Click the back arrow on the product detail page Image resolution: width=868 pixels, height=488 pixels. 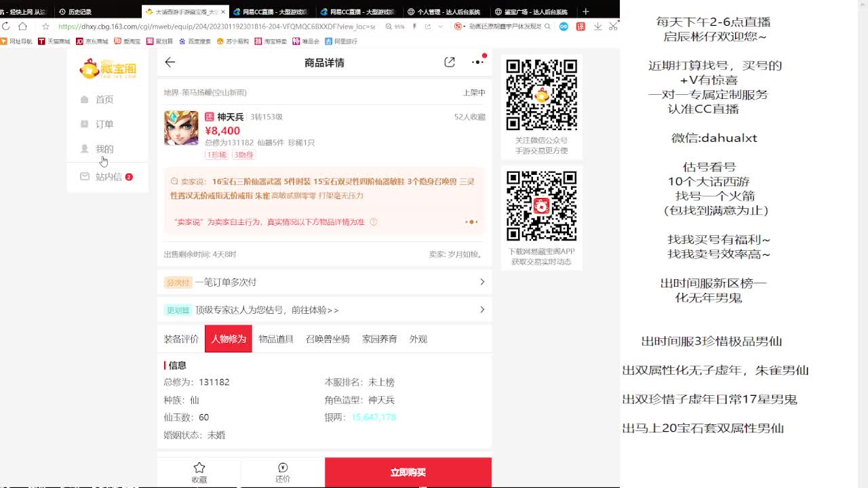coord(170,62)
